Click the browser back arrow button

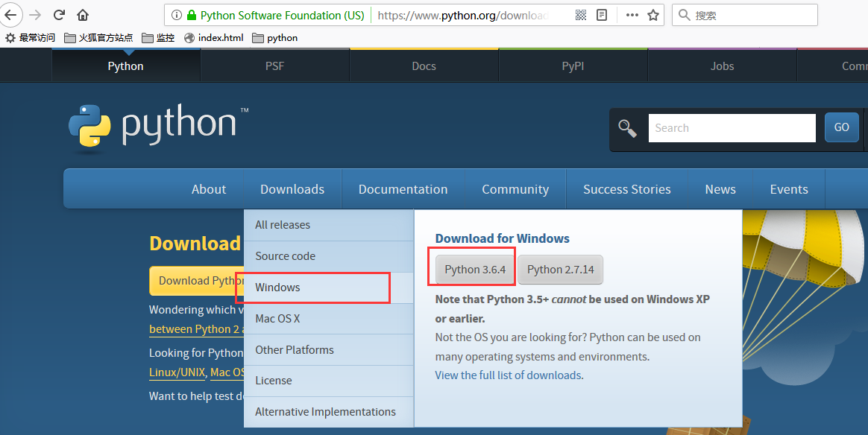point(11,15)
